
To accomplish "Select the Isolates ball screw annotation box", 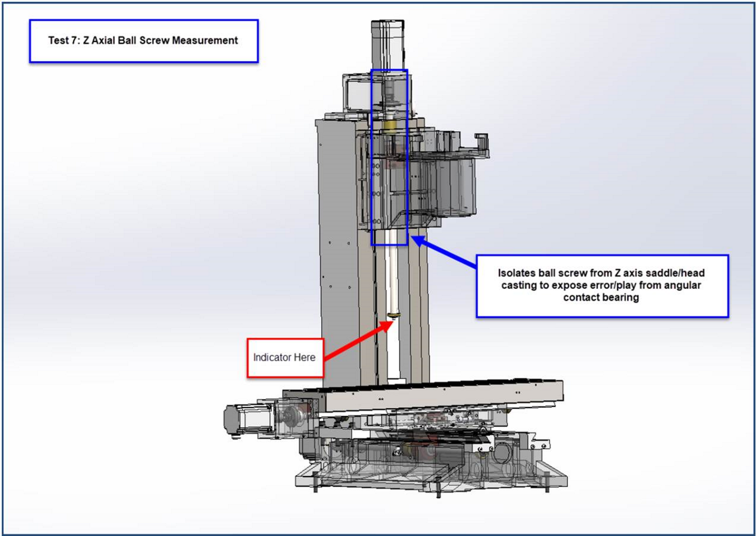I will 602,286.
